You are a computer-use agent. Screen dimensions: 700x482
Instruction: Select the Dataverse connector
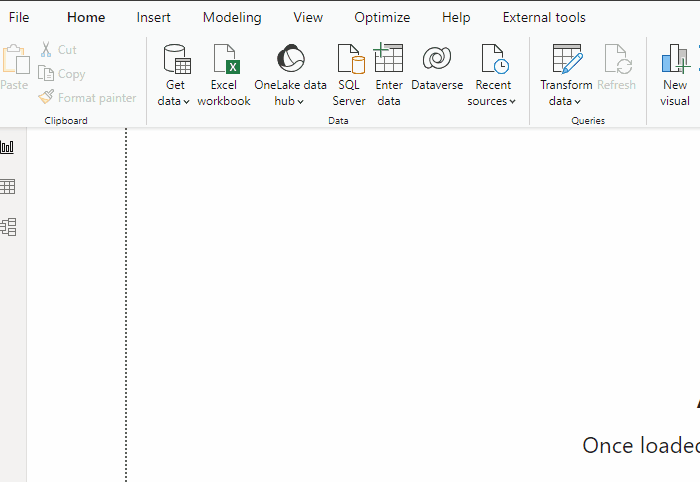coord(437,68)
